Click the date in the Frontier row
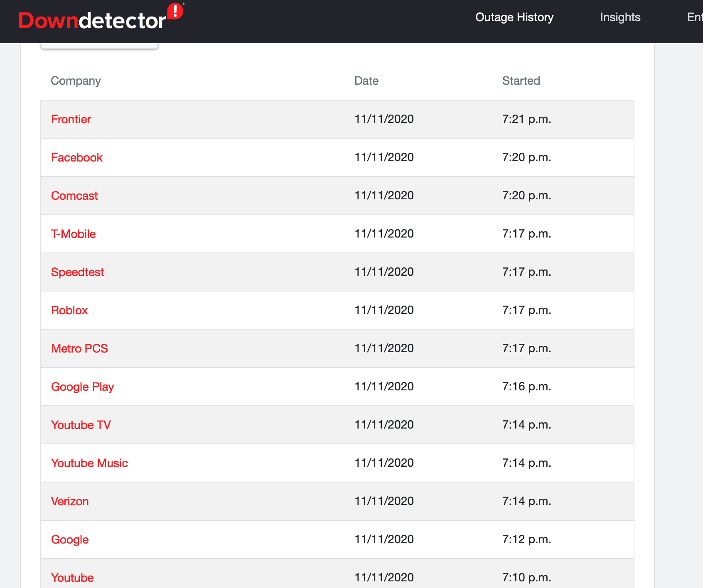Screen dimensions: 703x588 (384, 119)
